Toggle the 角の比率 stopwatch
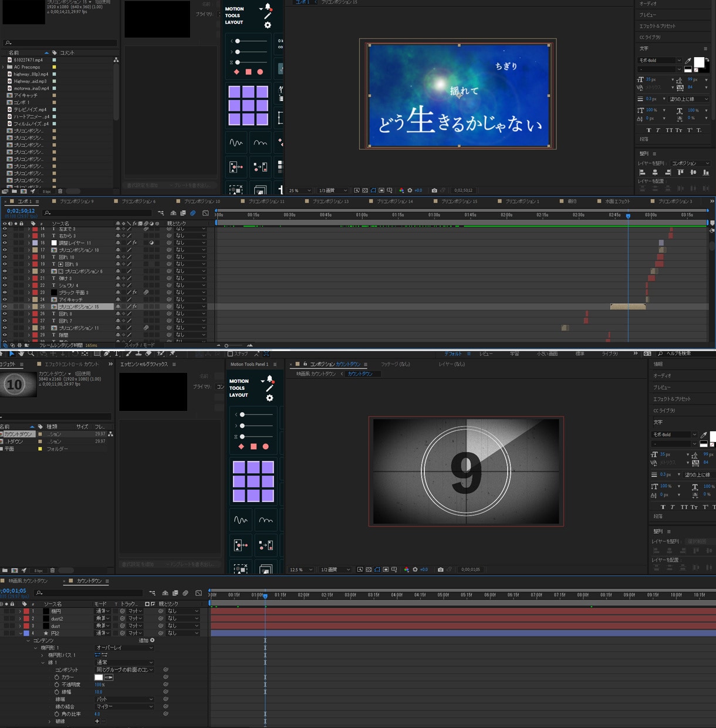This screenshot has width=716, height=728. (57, 714)
